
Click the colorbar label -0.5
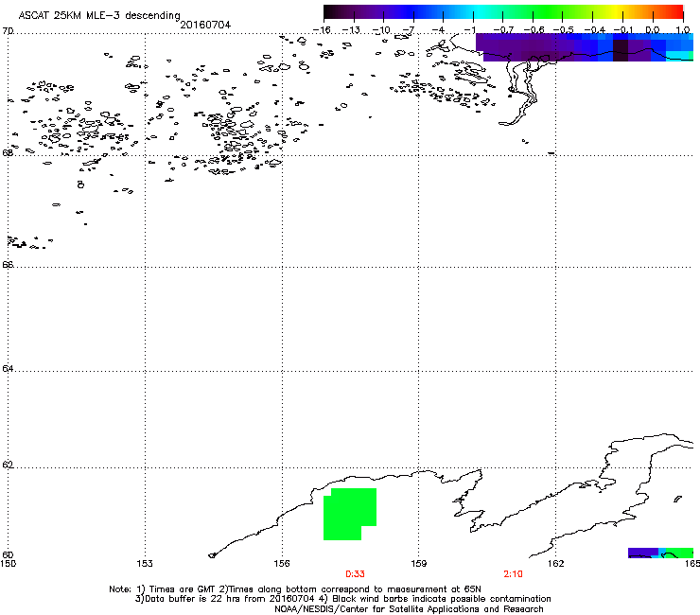pos(564,30)
